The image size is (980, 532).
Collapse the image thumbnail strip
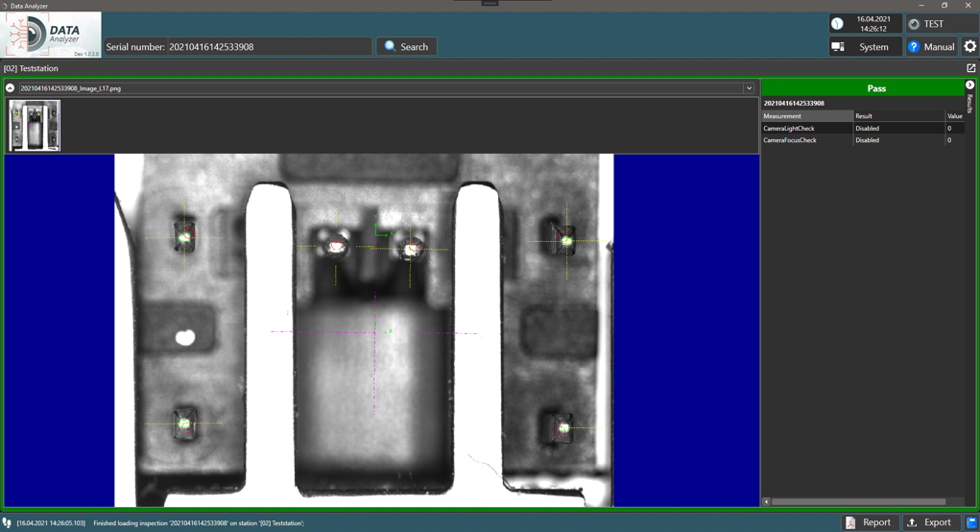(11, 88)
